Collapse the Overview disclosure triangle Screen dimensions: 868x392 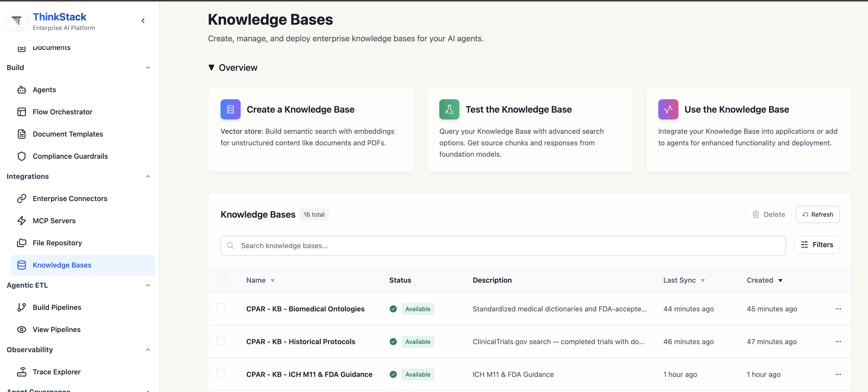click(211, 68)
